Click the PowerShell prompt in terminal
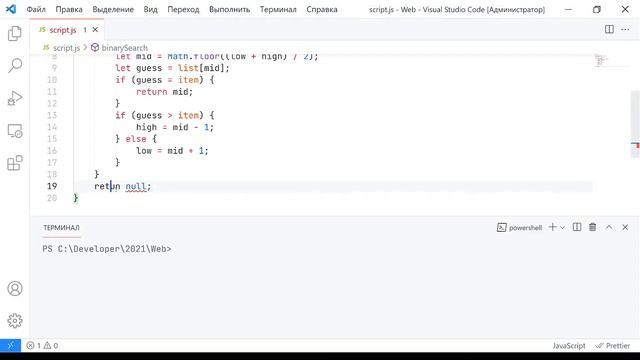The image size is (640, 360). [x=107, y=249]
